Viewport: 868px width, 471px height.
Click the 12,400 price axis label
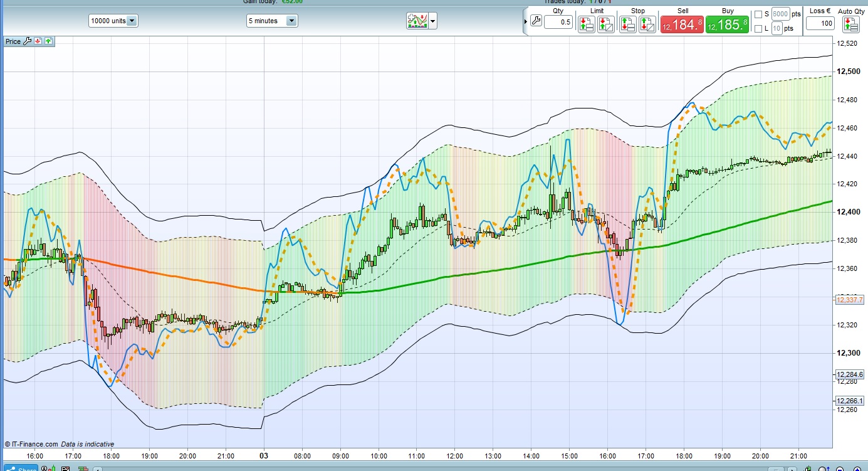tap(849, 212)
